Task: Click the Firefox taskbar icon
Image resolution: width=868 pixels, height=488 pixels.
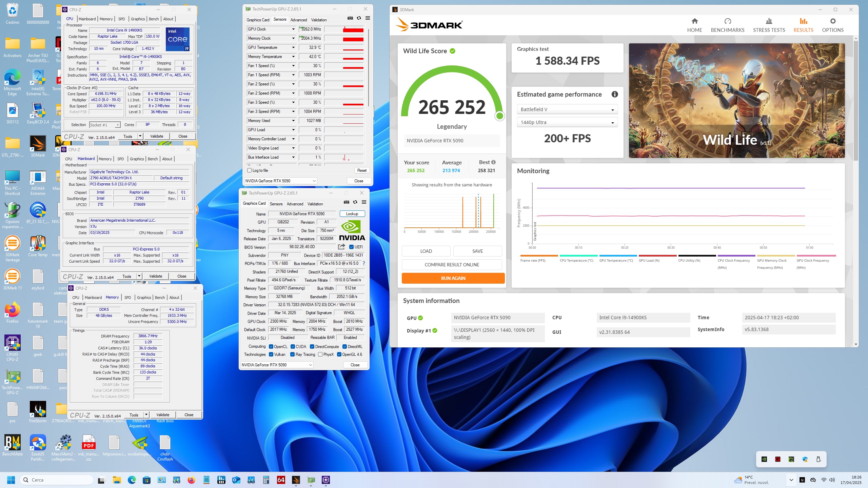Action: click(x=191, y=480)
